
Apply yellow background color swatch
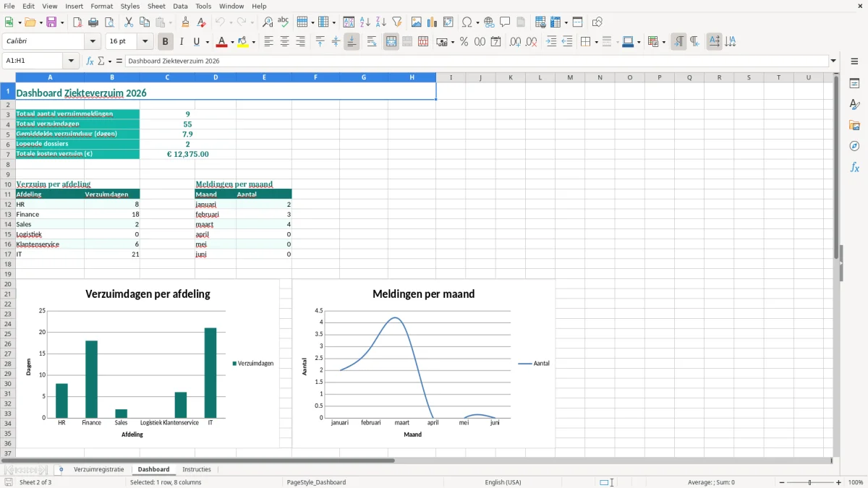[x=243, y=42]
